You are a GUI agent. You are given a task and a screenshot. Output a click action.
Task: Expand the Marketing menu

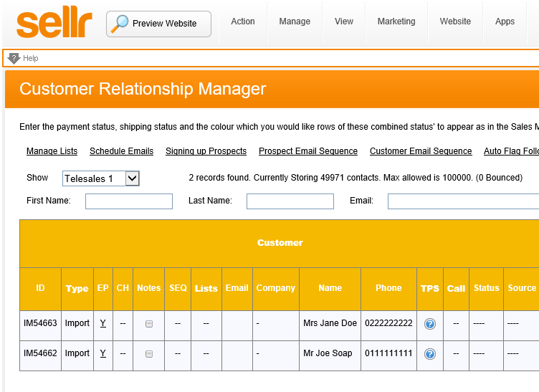click(x=396, y=21)
